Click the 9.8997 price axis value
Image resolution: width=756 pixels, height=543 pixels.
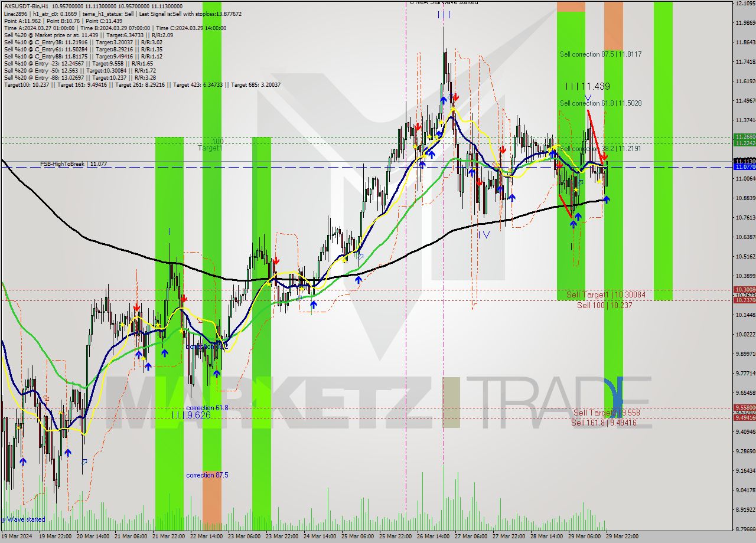[745, 354]
